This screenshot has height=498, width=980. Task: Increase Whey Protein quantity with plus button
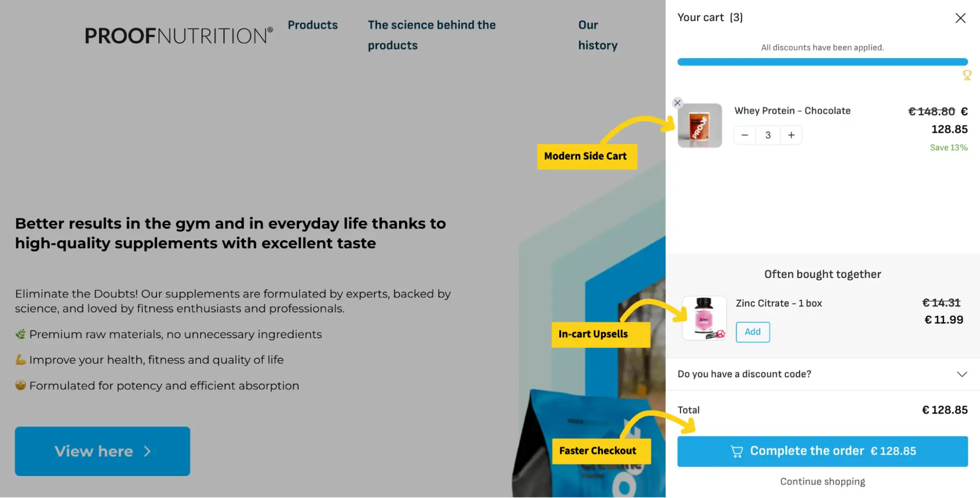[x=791, y=135]
